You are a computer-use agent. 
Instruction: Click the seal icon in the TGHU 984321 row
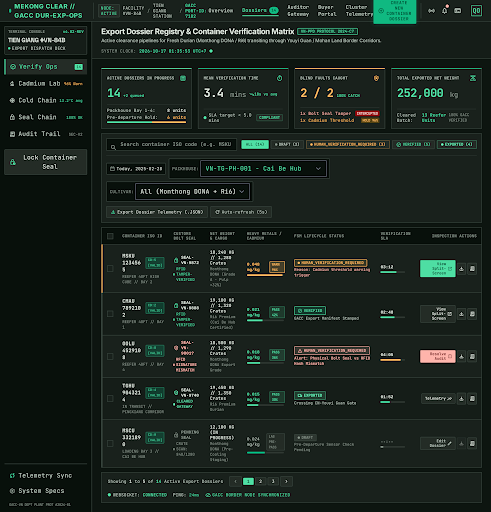176,393
